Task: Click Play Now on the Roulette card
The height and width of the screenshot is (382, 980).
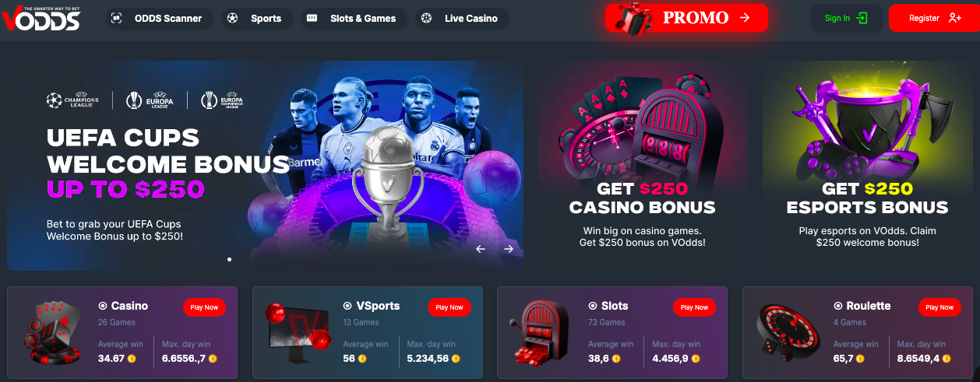Action: [x=939, y=307]
